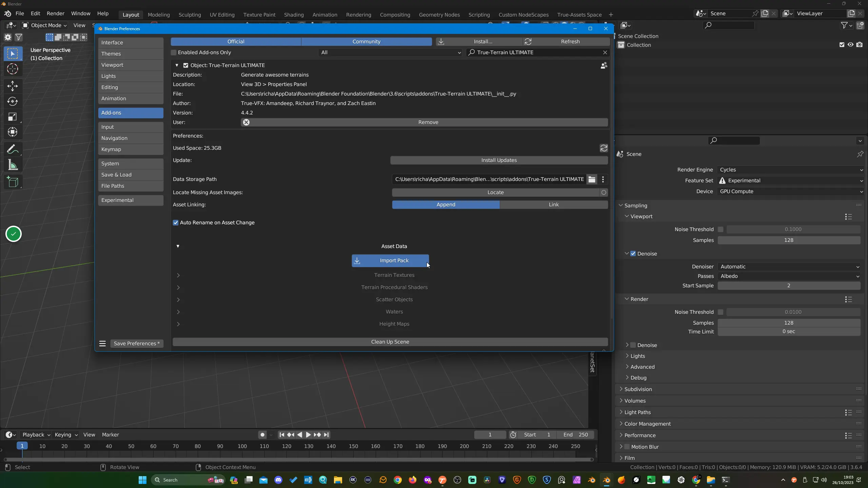Screen dimensions: 868x488
Task: Select the Annotate pencil tool
Action: (13, 149)
